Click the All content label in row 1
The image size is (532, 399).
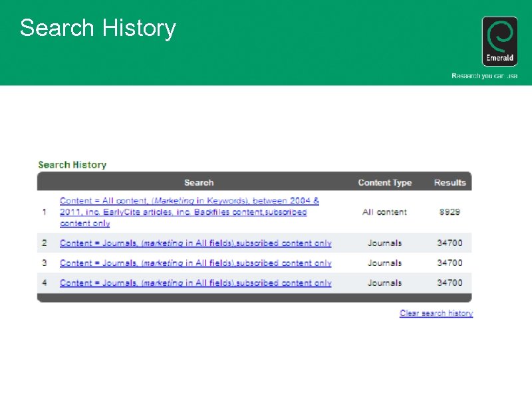point(384,212)
